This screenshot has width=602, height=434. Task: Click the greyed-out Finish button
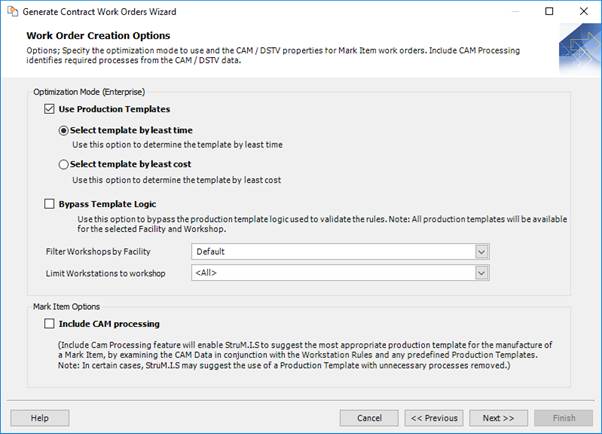(x=563, y=418)
